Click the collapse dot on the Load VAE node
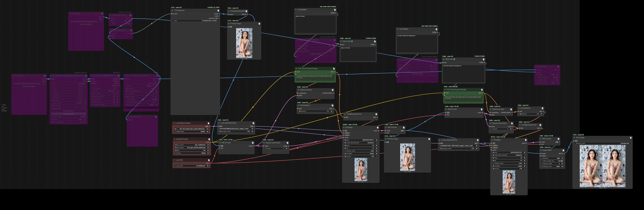 [174, 160]
